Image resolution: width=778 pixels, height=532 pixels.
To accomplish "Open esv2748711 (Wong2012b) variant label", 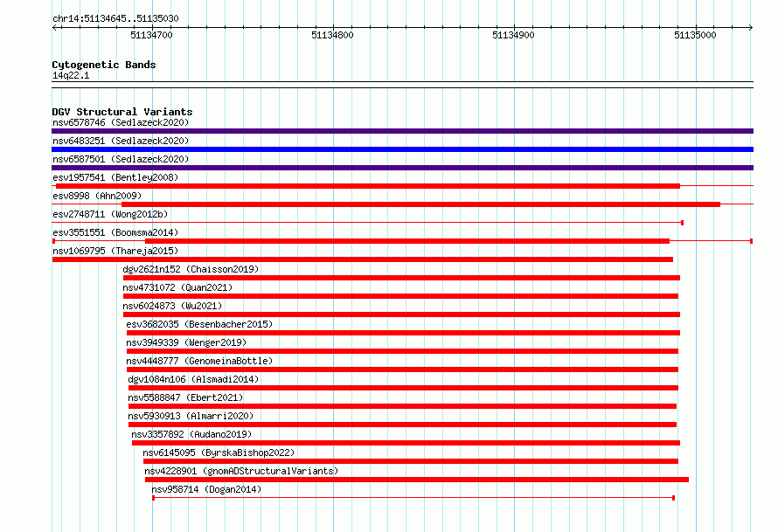I will (110, 214).
